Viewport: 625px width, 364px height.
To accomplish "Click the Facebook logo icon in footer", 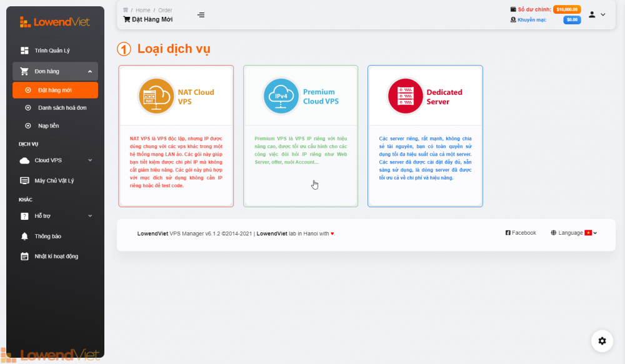I will (x=507, y=233).
